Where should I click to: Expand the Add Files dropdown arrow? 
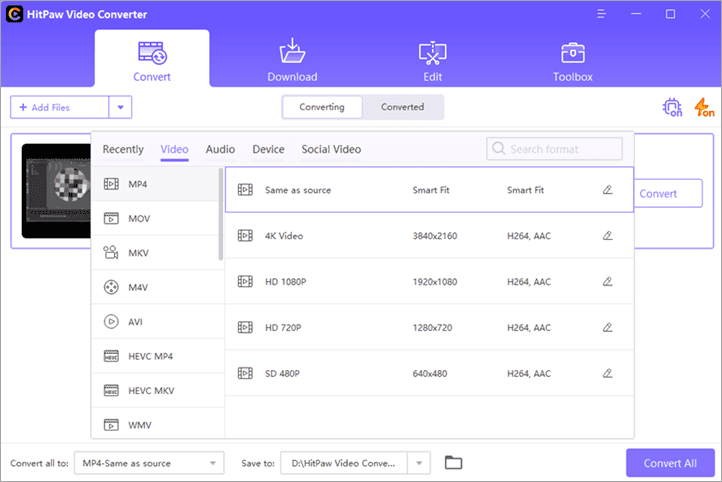[120, 107]
